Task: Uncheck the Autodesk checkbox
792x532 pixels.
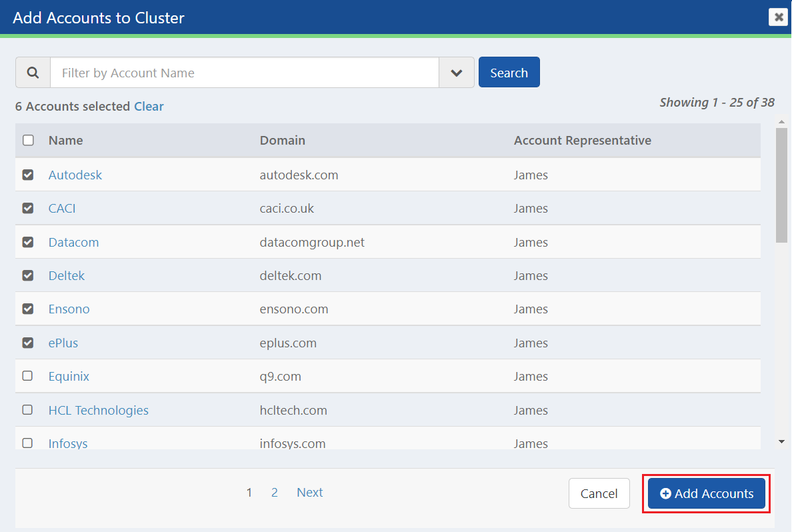Action: (28, 175)
